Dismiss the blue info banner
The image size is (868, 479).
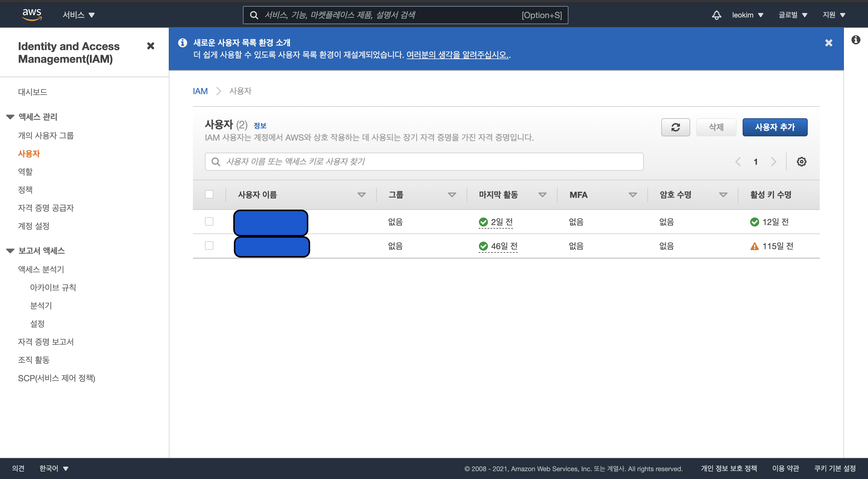click(829, 43)
